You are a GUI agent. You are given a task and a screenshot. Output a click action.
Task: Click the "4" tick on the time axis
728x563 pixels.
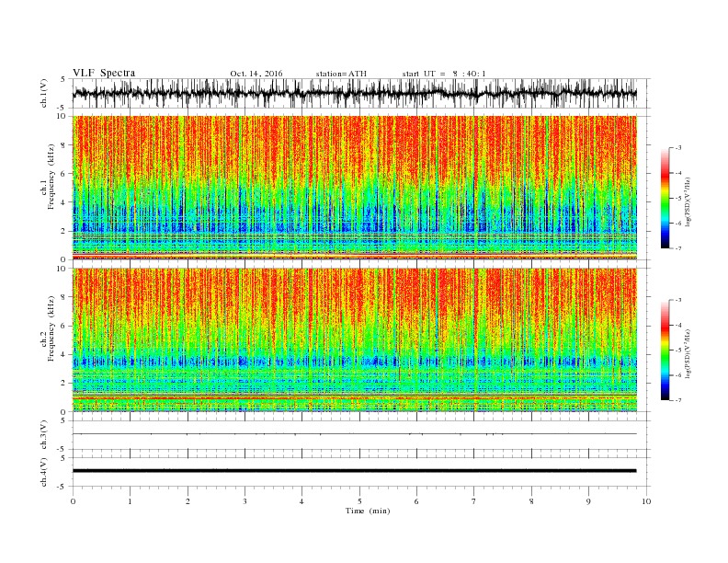[301, 501]
